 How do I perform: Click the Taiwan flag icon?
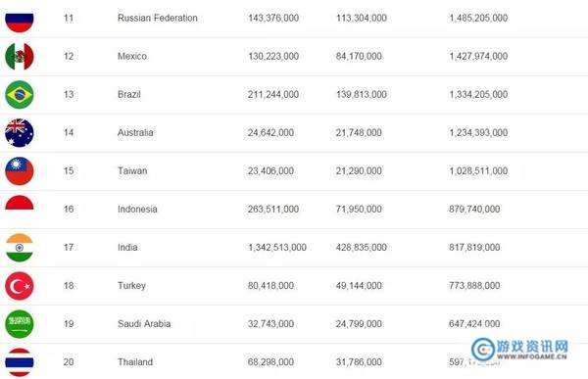pos(20,171)
